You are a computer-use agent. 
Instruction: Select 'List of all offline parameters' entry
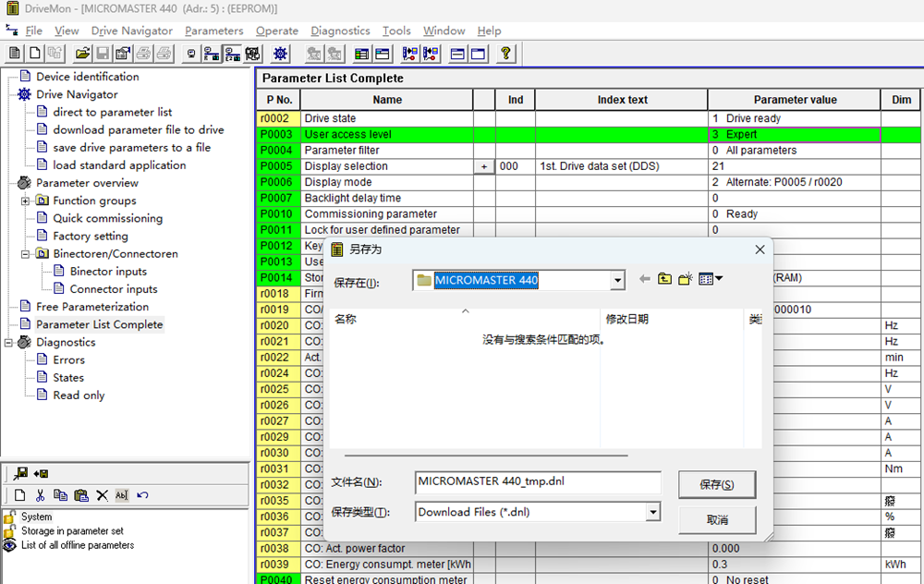point(78,545)
